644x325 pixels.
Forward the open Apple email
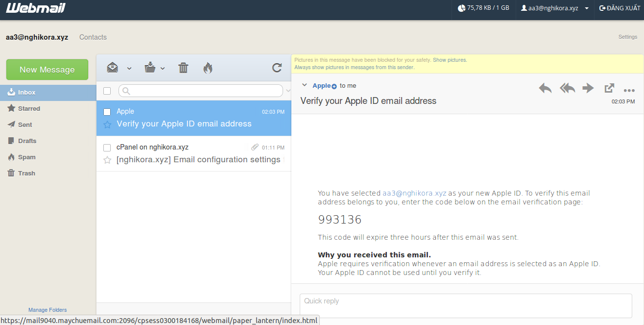(588, 88)
